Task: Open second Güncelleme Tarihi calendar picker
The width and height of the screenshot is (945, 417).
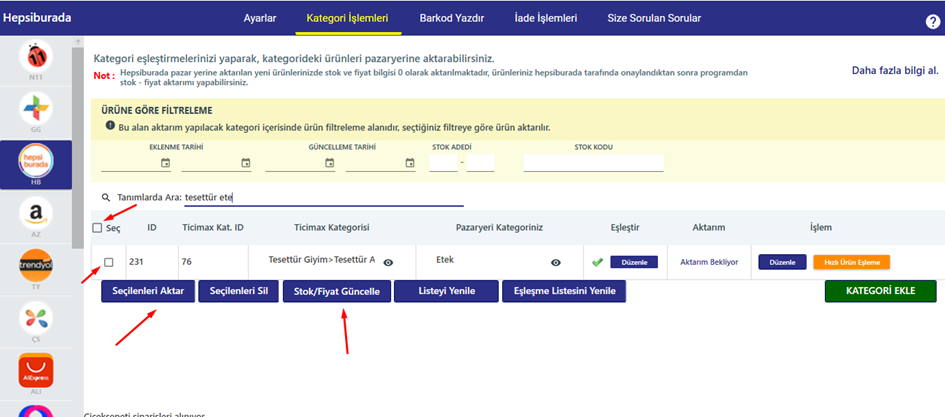Action: (410, 163)
